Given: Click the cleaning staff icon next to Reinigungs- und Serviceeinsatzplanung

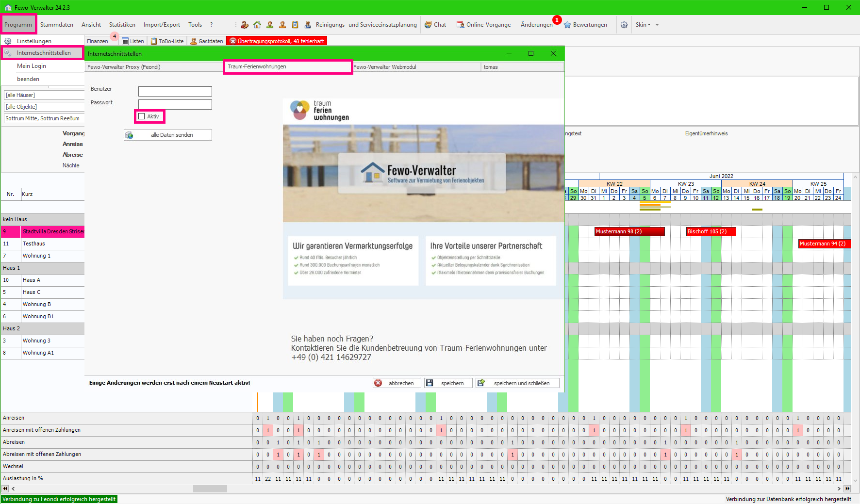Looking at the screenshot, I should (x=308, y=25).
